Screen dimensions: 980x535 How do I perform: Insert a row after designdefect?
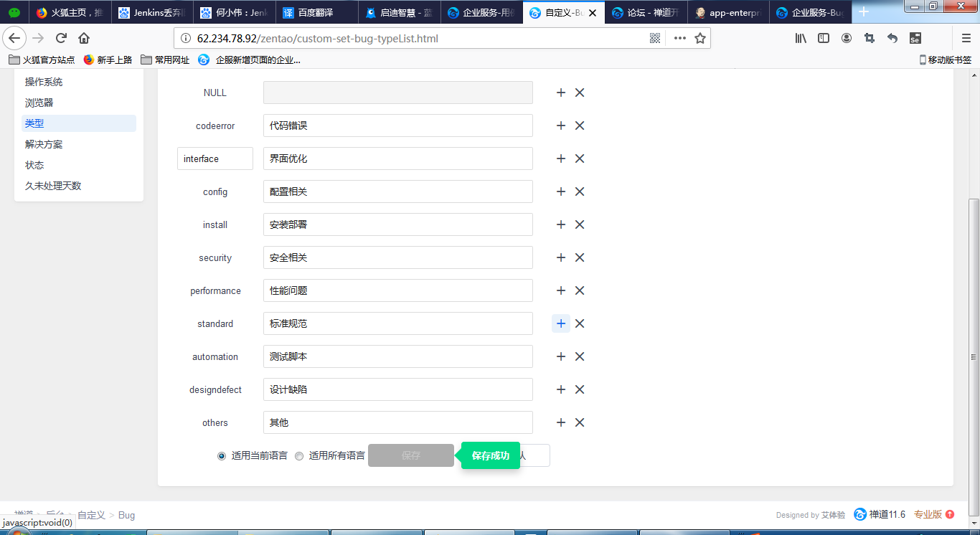[561, 389]
